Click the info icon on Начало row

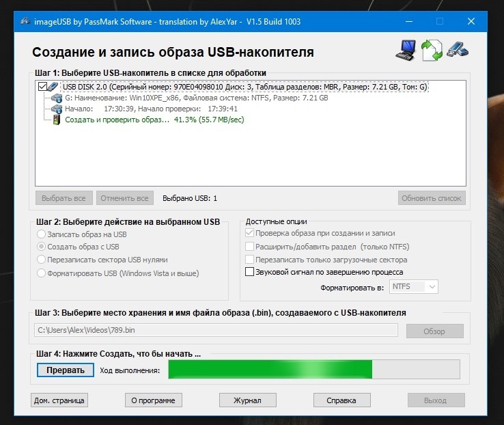pyautogui.click(x=56, y=109)
